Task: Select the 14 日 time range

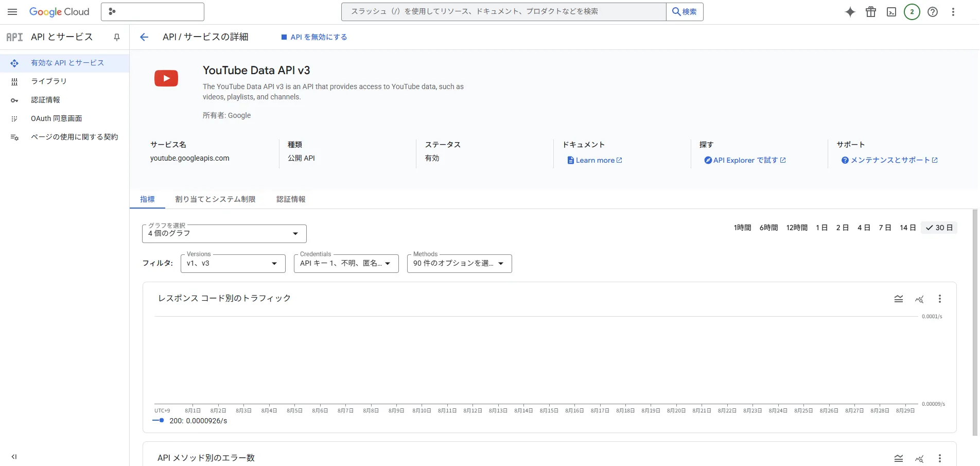Action: (x=908, y=228)
